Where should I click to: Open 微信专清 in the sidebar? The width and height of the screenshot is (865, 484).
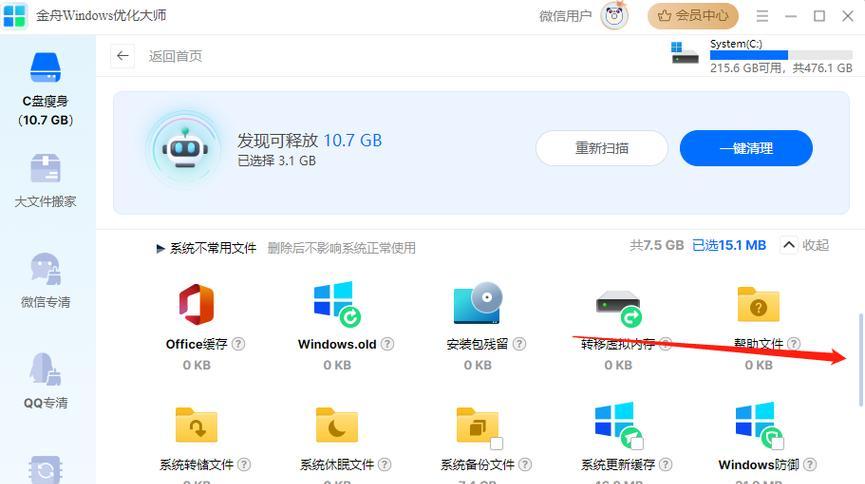pyautogui.click(x=45, y=280)
